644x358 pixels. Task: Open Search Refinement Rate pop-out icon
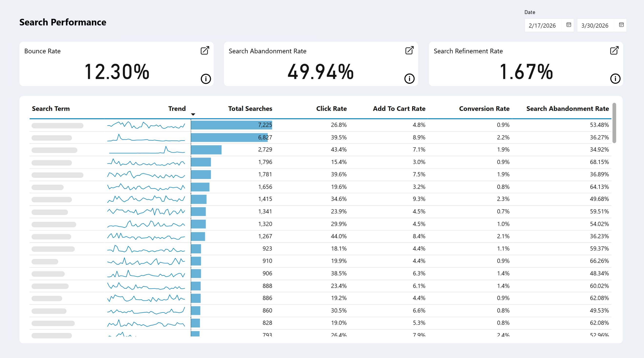614,51
